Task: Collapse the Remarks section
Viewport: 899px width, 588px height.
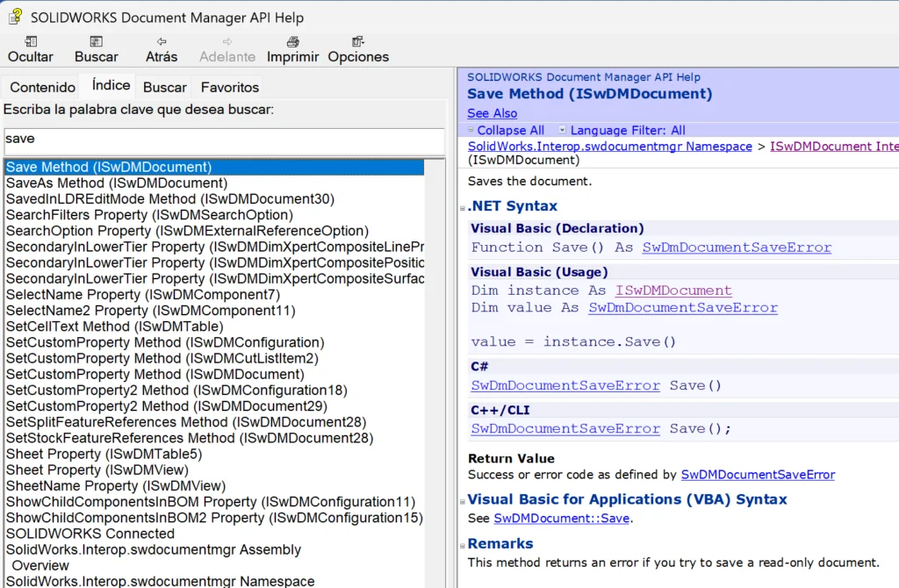Action: [x=462, y=546]
